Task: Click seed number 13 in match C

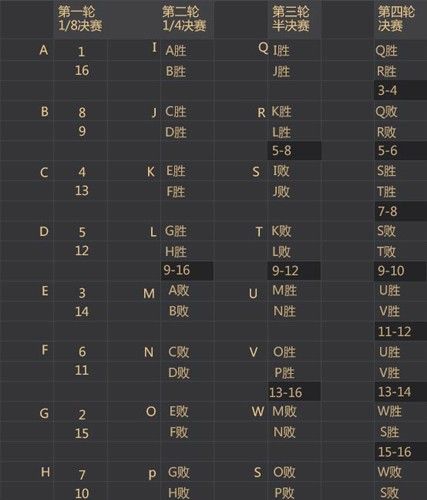Action: click(82, 191)
